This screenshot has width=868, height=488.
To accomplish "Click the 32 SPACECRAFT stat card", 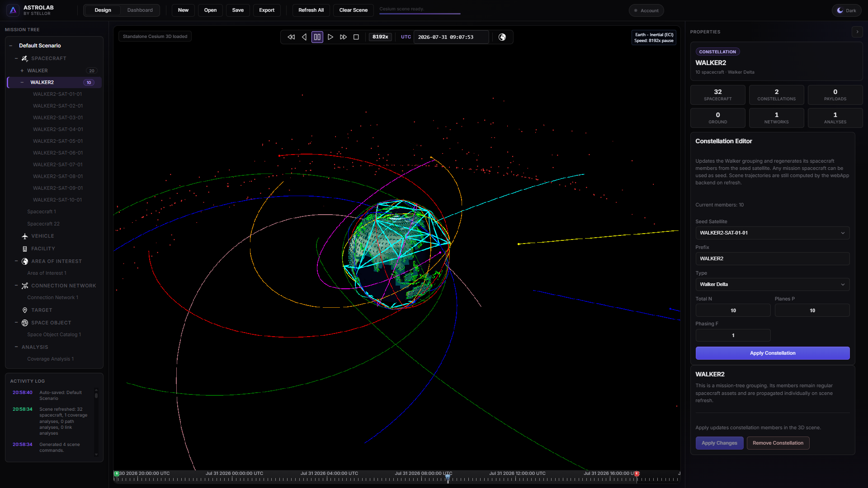I will click(717, 95).
